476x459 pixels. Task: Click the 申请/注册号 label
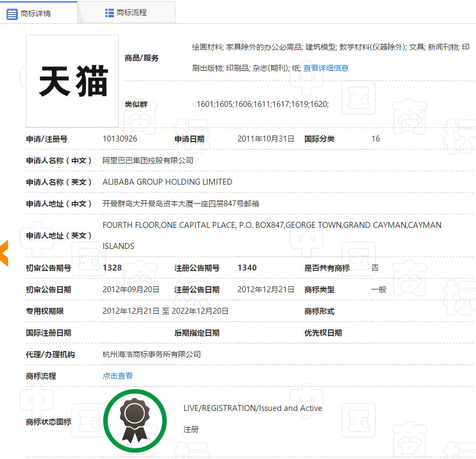[x=47, y=139]
